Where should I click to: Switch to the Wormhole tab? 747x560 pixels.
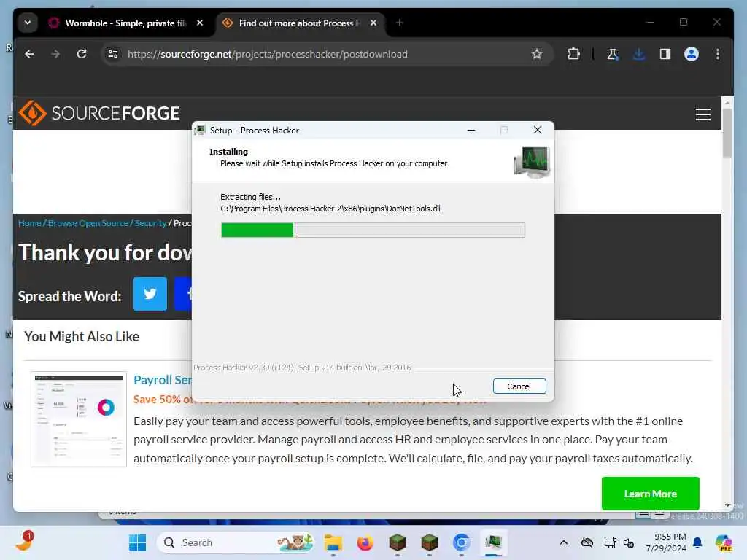125,23
